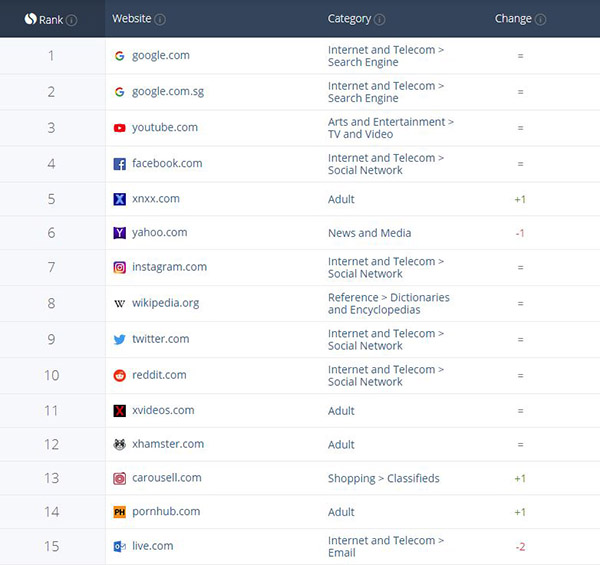Click category 'News and Media'
The image size is (600, 565).
pos(370,233)
